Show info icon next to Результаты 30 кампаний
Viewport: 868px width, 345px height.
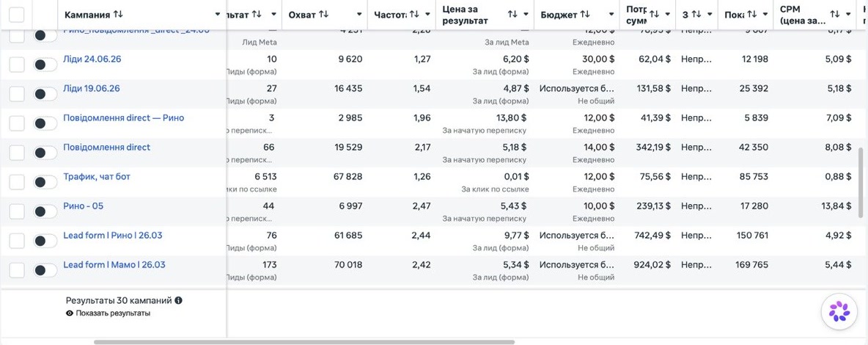[x=178, y=301]
